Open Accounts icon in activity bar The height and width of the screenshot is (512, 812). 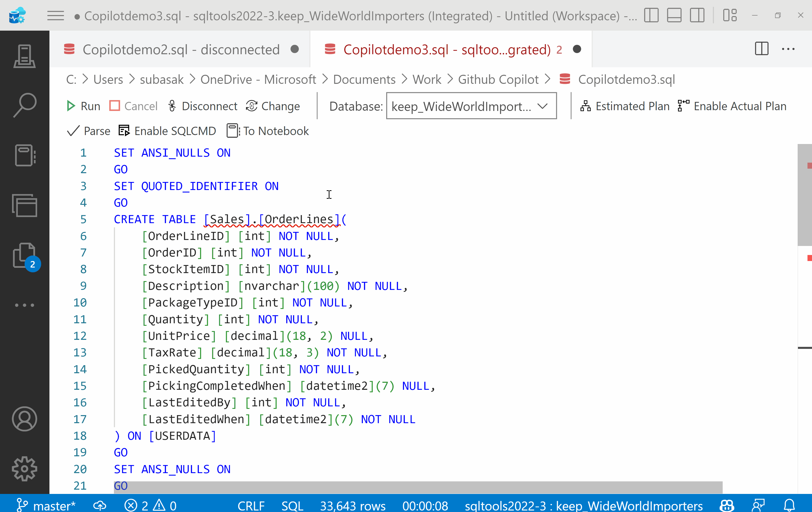coord(24,419)
